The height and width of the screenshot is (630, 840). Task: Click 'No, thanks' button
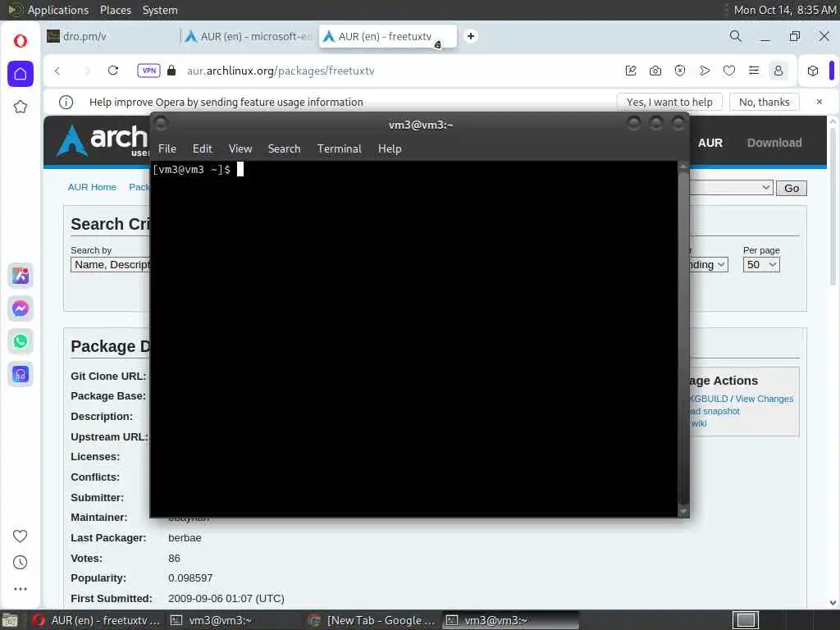[x=764, y=102]
